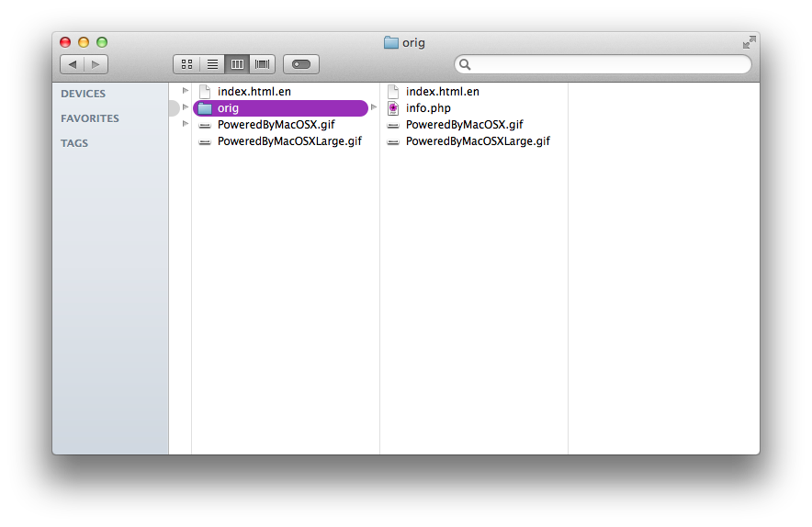Image resolution: width=812 pixels, height=527 pixels.
Task: Click left-column arrow beside orig row
Action: tap(186, 107)
